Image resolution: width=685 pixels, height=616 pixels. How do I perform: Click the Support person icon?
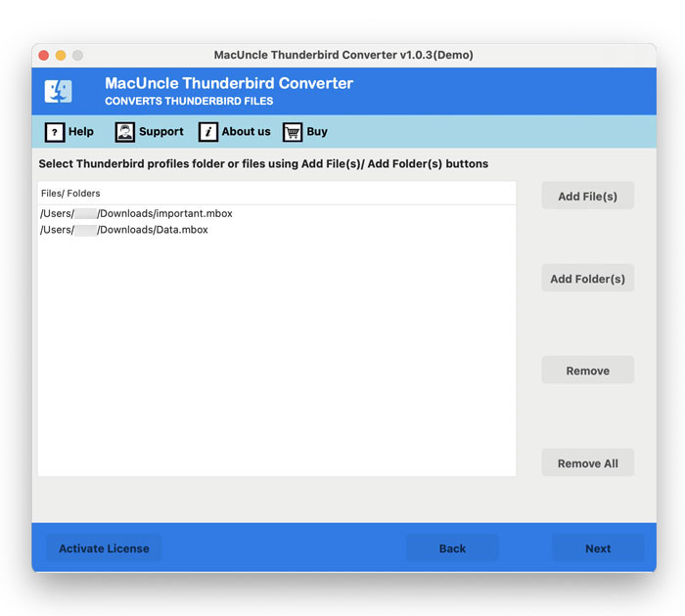[x=125, y=132]
